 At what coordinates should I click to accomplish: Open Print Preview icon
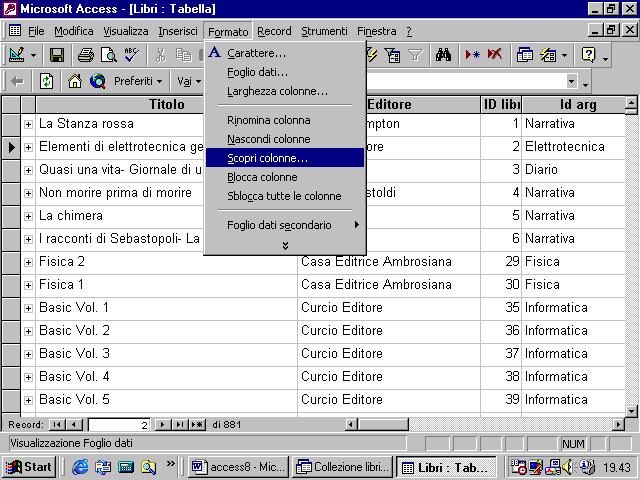pos(109,55)
